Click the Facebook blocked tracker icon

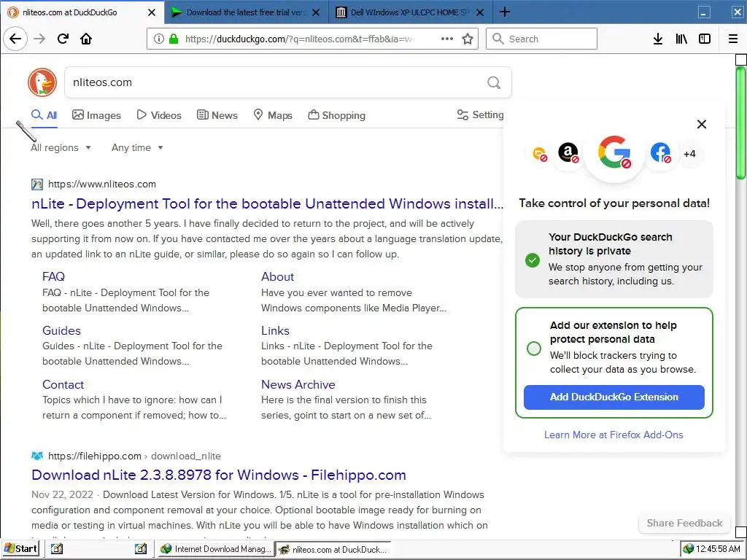pos(660,153)
